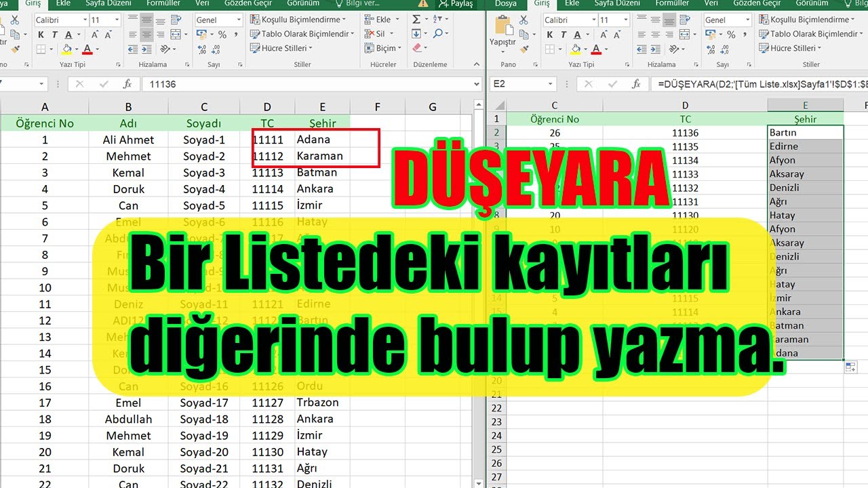Screen dimensions: 868x488
Task: Click the Clear eraser icon in left window
Action: click(x=416, y=48)
